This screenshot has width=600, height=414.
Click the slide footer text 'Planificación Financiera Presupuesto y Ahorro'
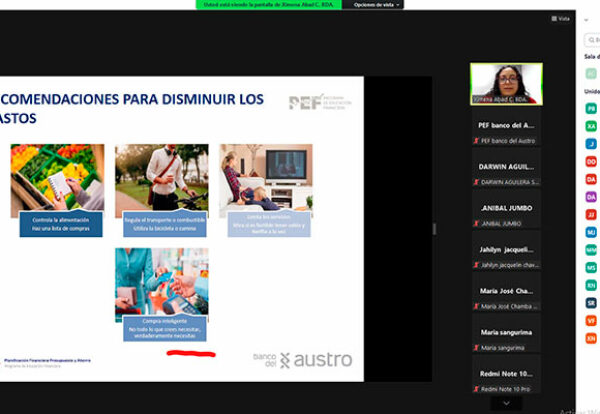[x=47, y=360]
